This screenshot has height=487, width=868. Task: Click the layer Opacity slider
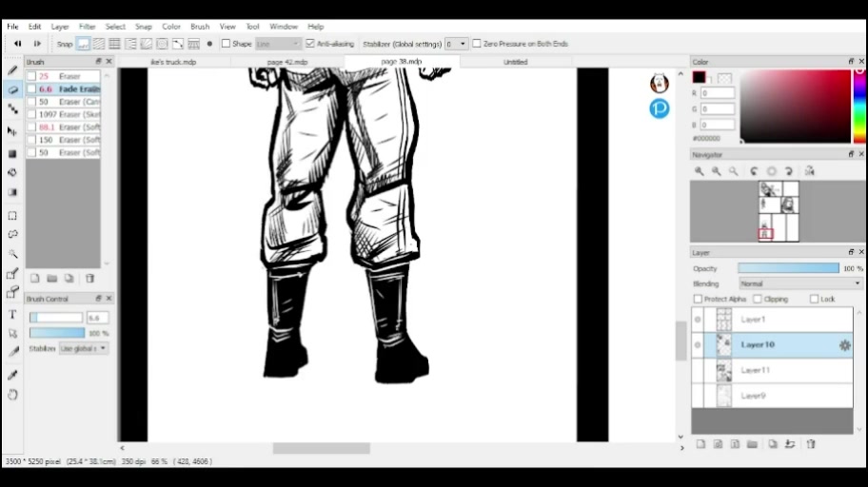[788, 268]
